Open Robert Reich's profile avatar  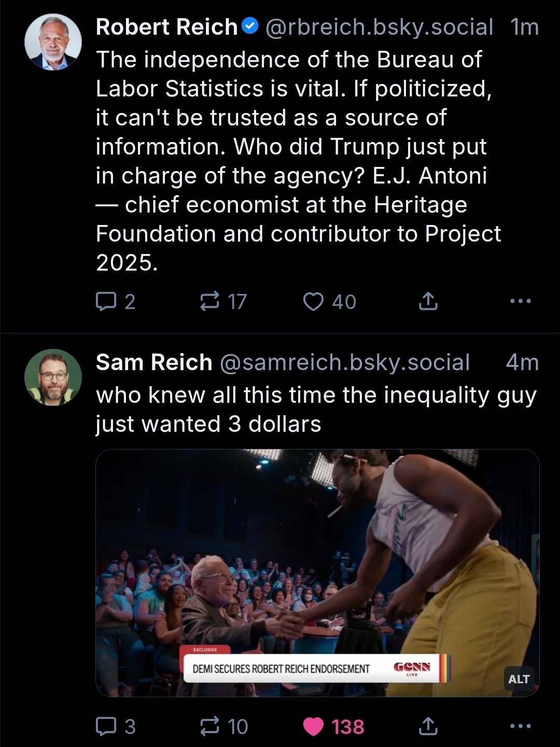[x=53, y=42]
